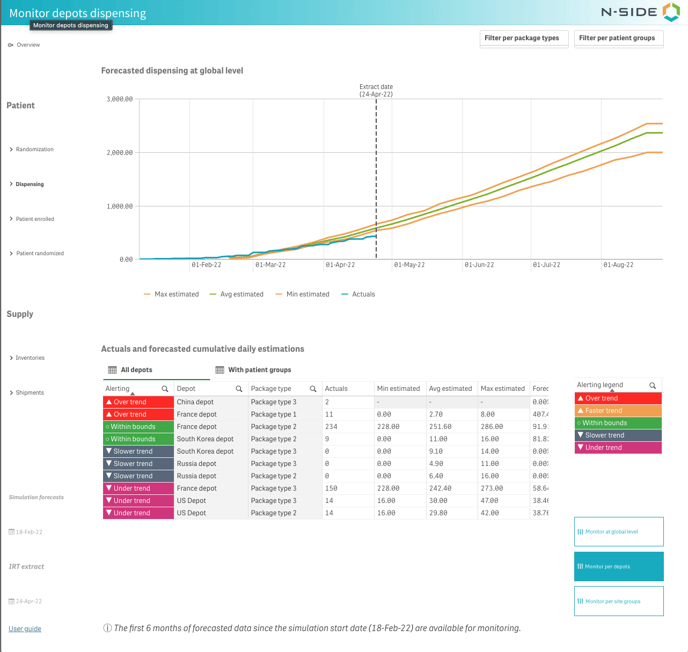Expand the Patient enrolled section
Screen dimensions: 688x652
coord(11,219)
